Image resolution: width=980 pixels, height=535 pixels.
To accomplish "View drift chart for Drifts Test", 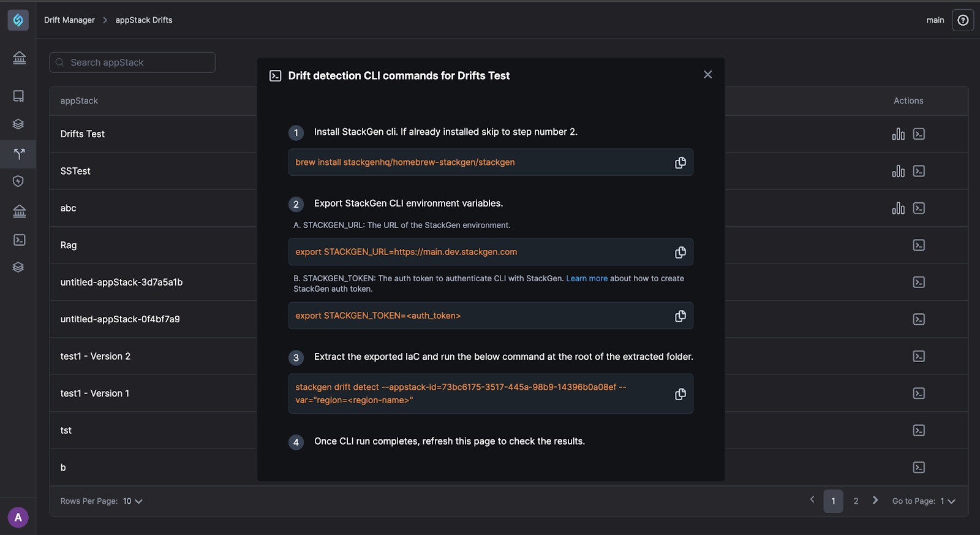I will (x=898, y=134).
